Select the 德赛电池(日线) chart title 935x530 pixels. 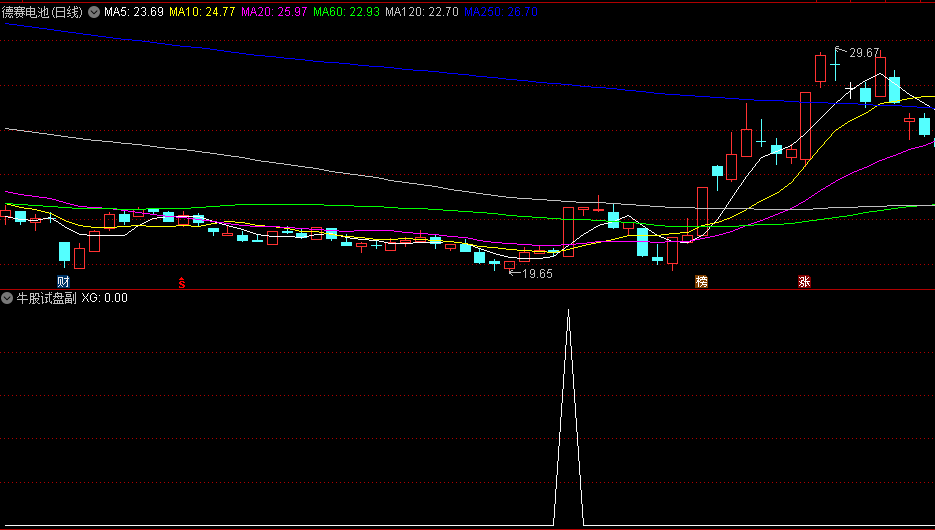pyautogui.click(x=42, y=12)
